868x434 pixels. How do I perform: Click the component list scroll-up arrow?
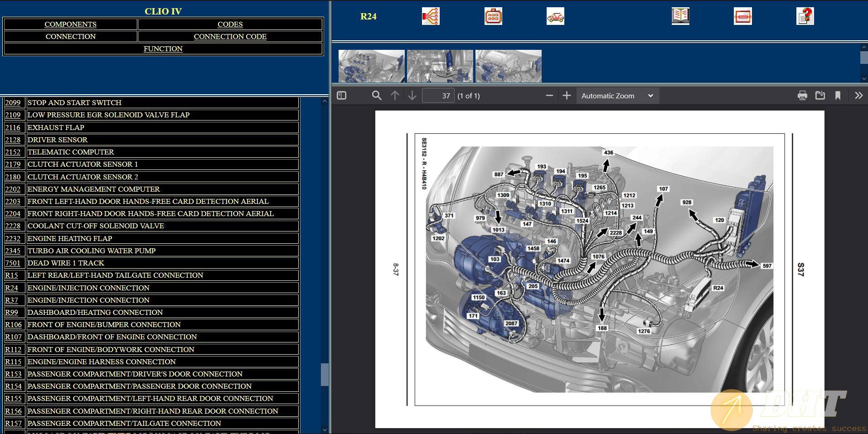click(324, 101)
